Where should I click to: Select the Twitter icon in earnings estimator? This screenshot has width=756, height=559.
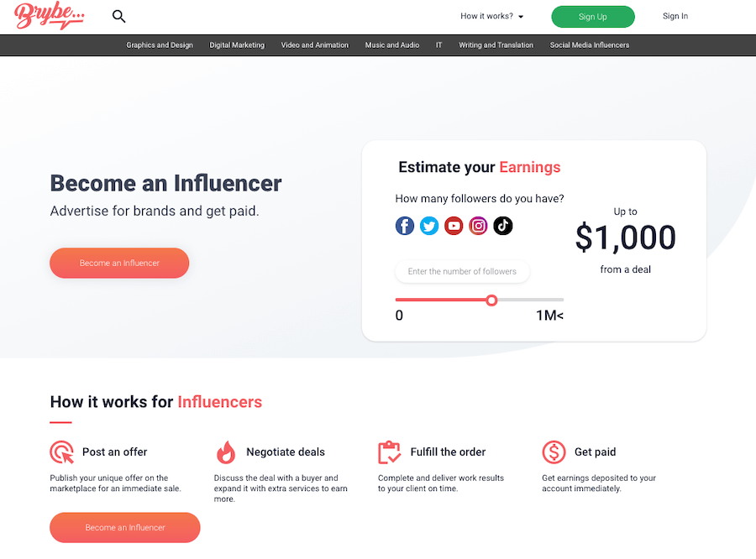429,226
